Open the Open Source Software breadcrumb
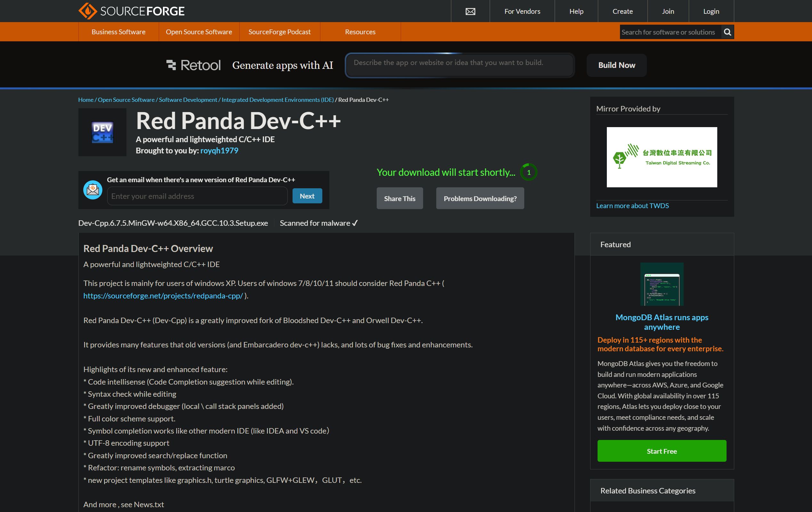The width and height of the screenshot is (812, 512). tap(126, 100)
